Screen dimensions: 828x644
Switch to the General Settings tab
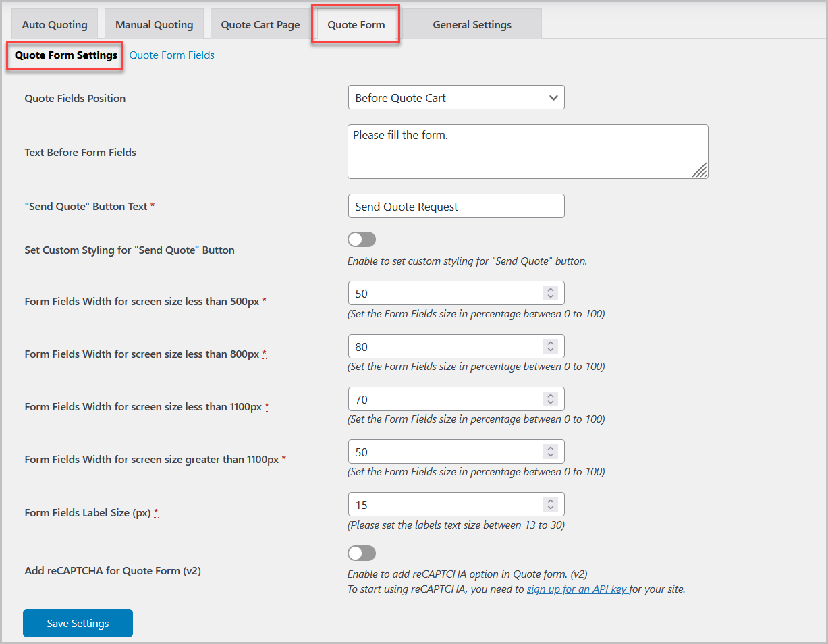(472, 24)
